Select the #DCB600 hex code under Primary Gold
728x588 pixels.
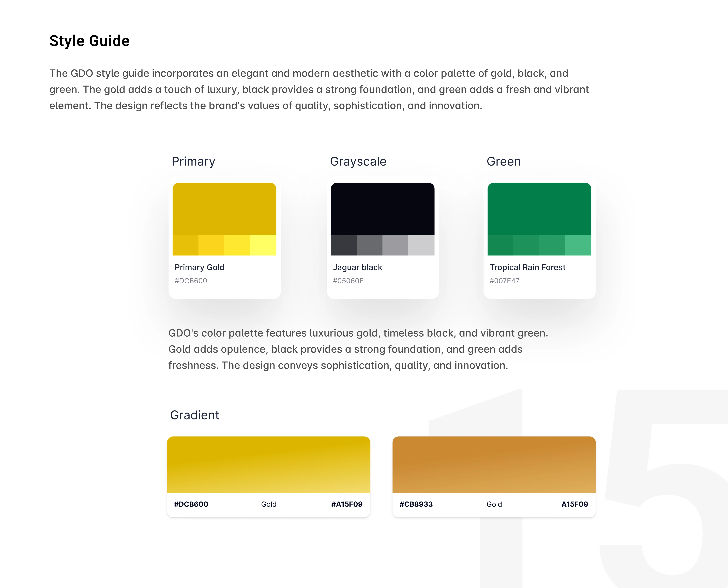pyautogui.click(x=191, y=281)
